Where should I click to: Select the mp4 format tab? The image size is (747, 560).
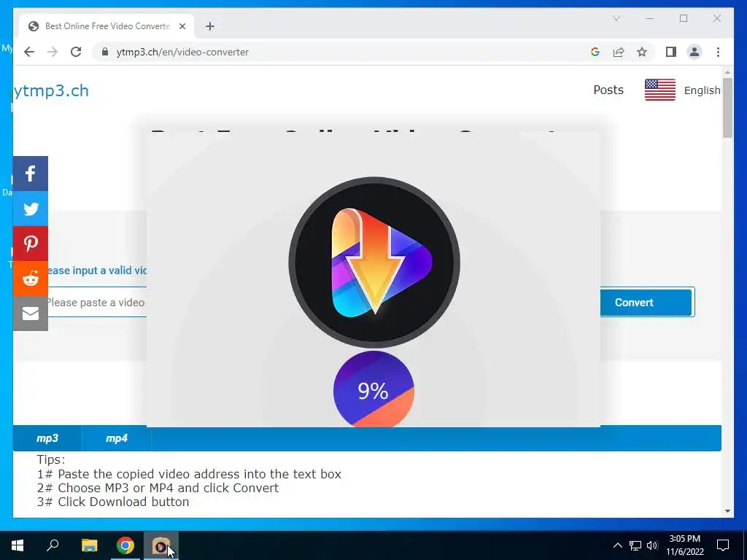click(117, 438)
